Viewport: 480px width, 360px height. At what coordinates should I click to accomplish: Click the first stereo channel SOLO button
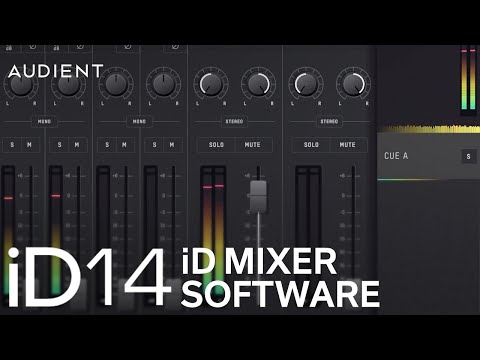[x=216, y=145]
